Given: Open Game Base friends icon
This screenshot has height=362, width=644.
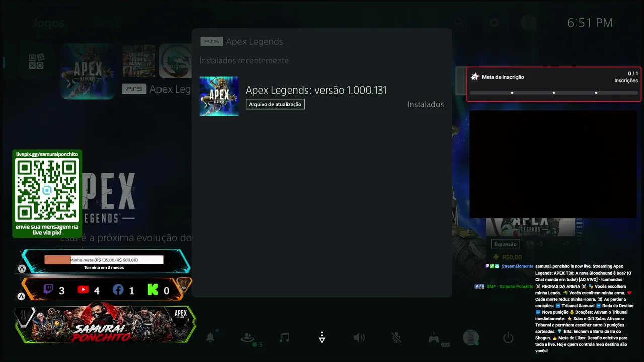Looking at the screenshot, I should (247, 338).
